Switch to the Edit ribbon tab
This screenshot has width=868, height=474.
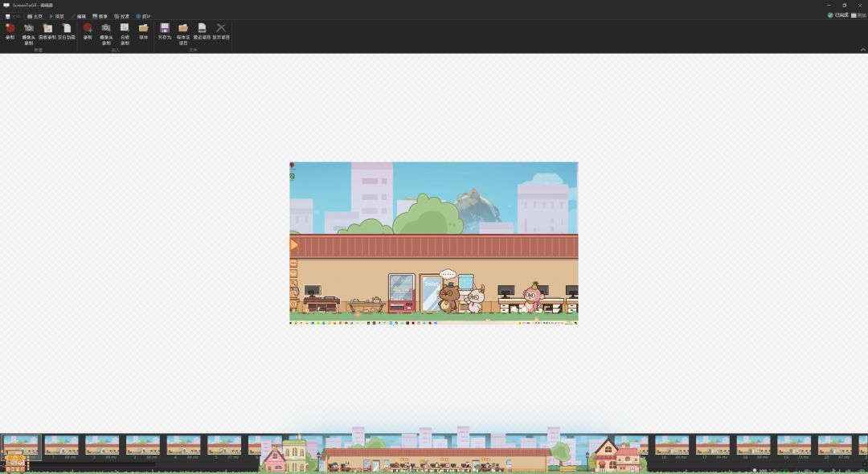(78, 16)
